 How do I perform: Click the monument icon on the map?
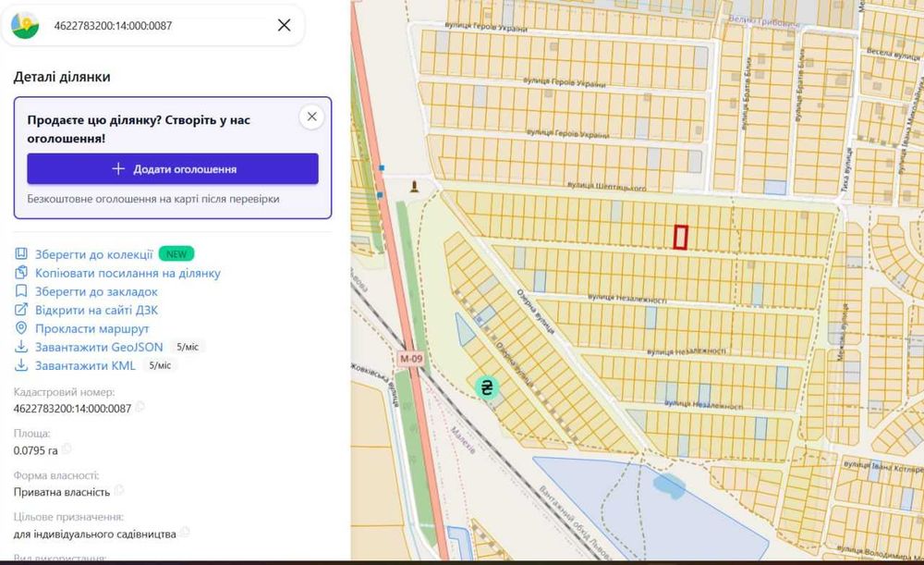[415, 187]
